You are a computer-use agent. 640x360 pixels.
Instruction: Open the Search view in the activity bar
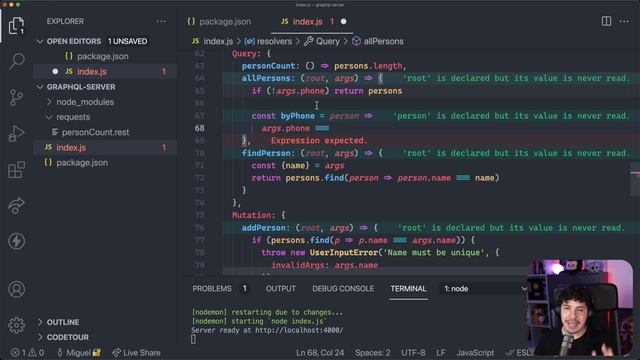(x=16, y=61)
